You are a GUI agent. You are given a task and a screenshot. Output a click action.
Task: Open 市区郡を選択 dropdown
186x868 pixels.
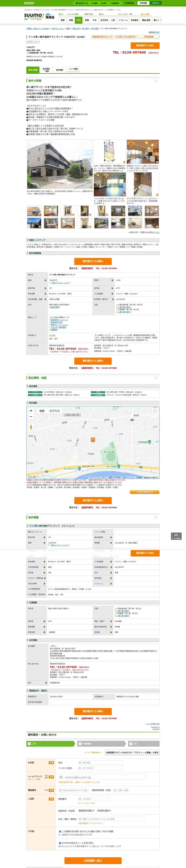point(104,810)
